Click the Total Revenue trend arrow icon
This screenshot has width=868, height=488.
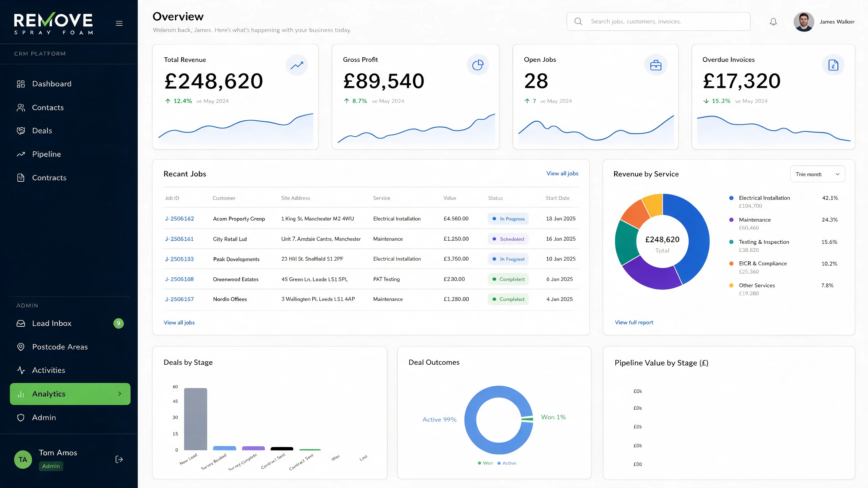pos(297,65)
